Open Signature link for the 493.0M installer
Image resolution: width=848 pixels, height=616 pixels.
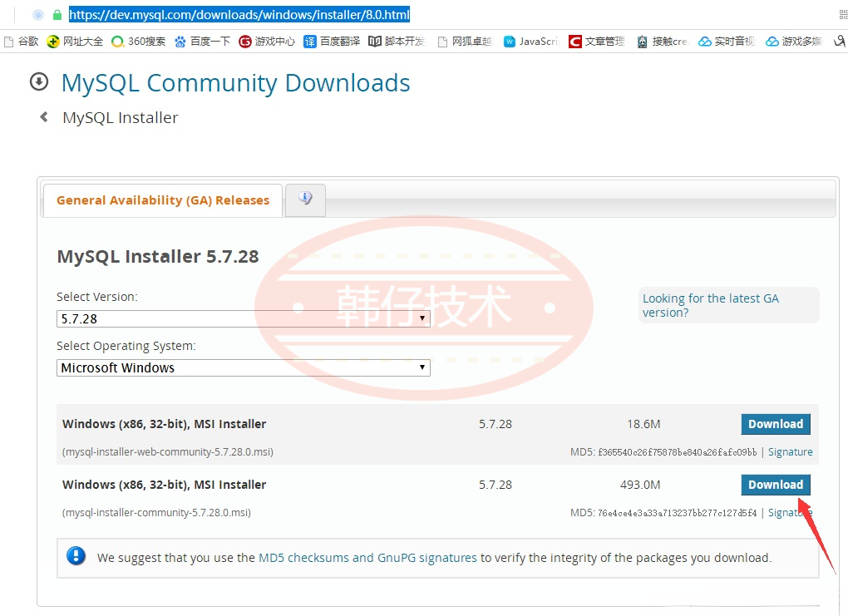tap(790, 513)
